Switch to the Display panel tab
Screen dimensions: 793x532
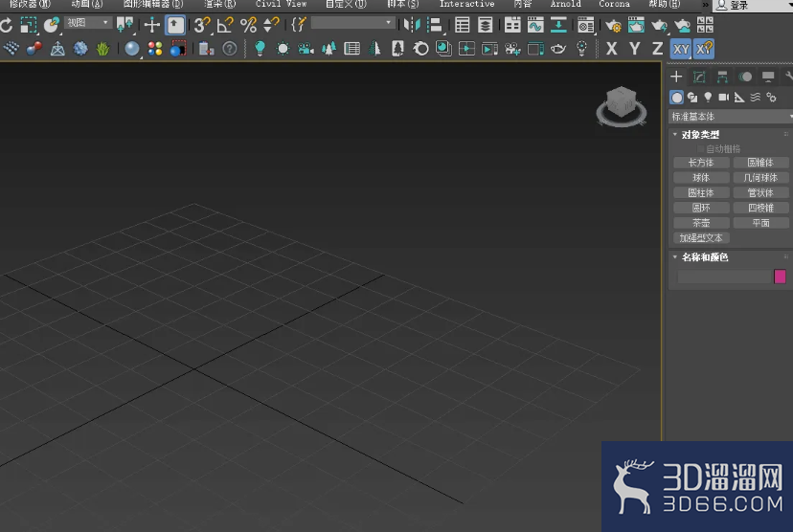pyautogui.click(x=768, y=77)
